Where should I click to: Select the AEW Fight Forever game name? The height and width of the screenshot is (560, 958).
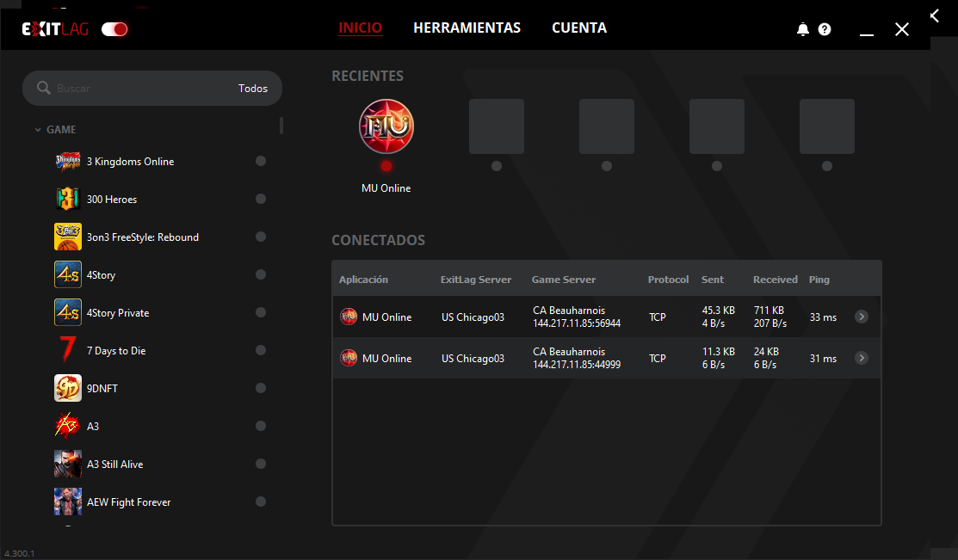tap(128, 502)
